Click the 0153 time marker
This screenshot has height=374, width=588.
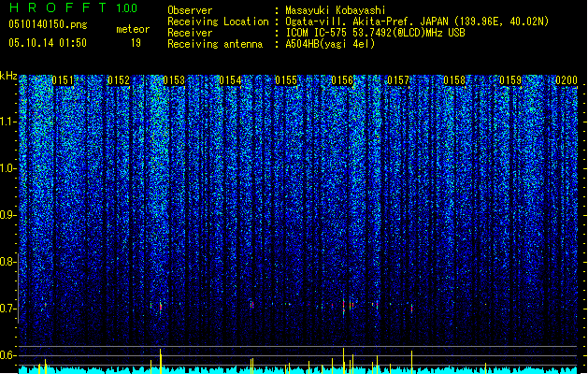175,80
